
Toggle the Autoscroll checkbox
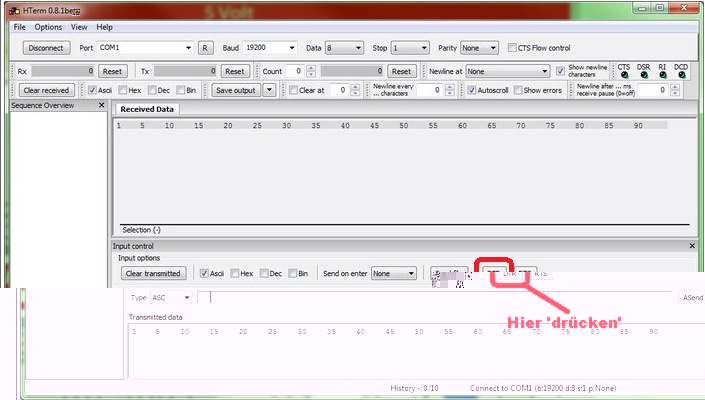pos(472,90)
